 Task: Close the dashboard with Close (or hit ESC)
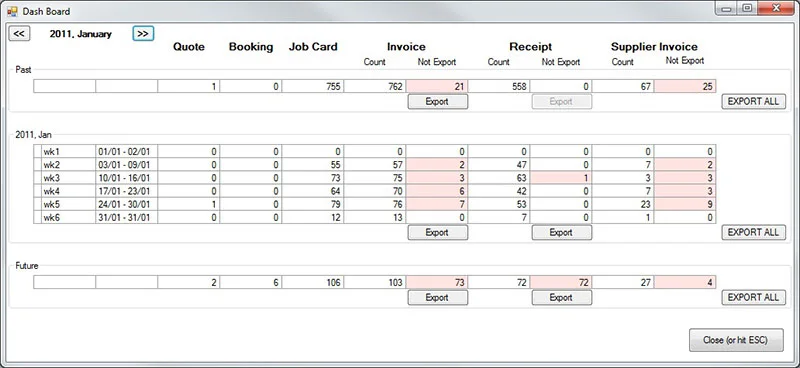[x=736, y=340]
